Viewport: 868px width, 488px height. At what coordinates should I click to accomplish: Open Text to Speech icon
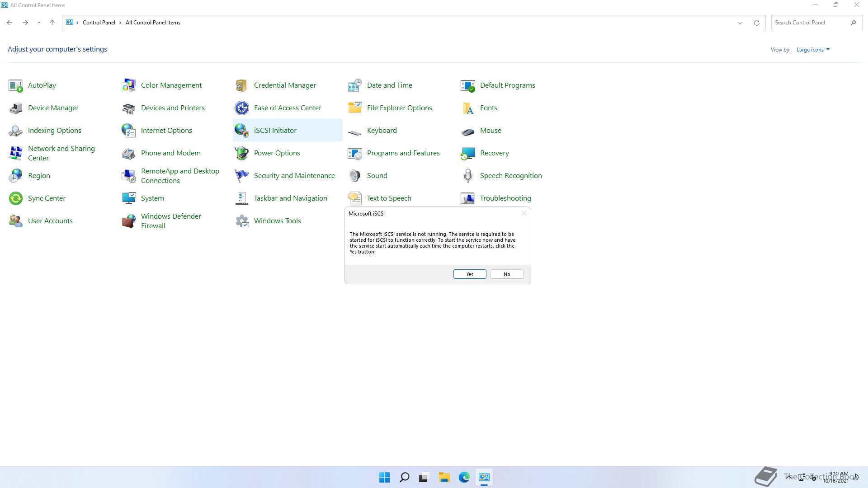(x=354, y=198)
